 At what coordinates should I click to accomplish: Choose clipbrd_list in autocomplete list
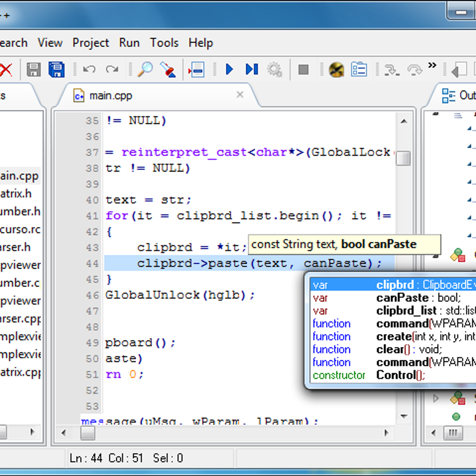(x=393, y=311)
